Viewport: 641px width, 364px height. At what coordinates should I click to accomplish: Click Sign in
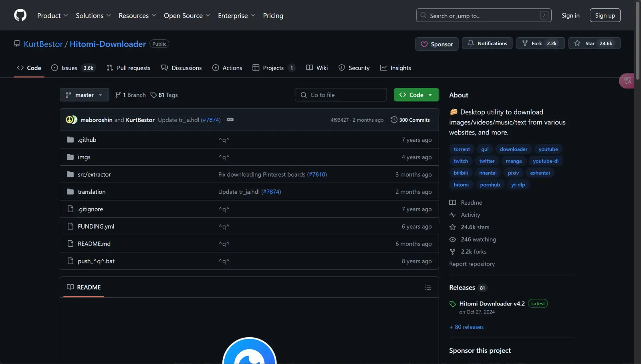point(570,15)
